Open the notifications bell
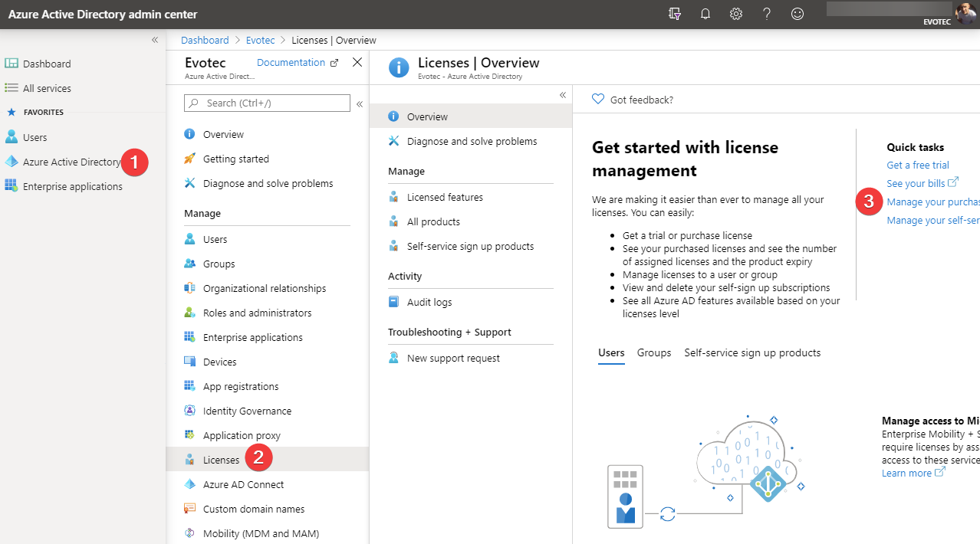Image resolution: width=980 pixels, height=544 pixels. coord(705,14)
